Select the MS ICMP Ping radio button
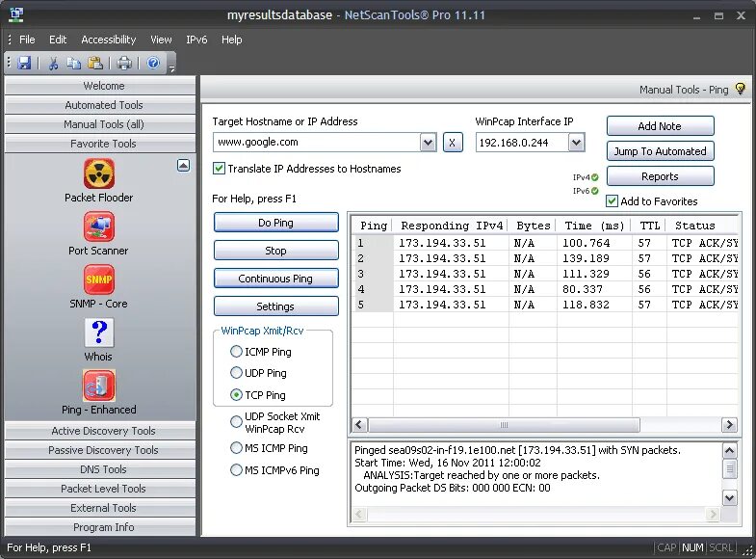The image size is (756, 559). click(236, 448)
